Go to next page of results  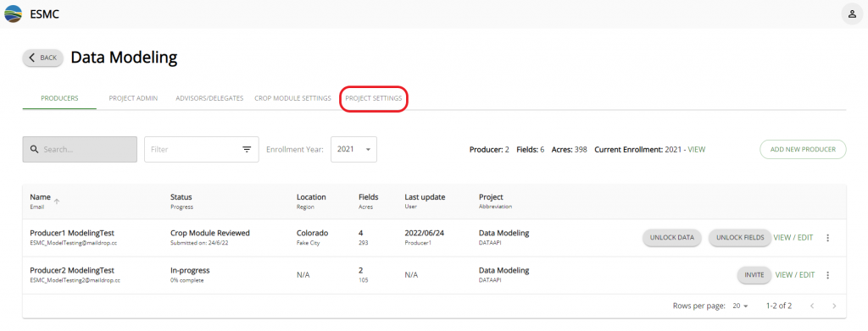click(834, 306)
